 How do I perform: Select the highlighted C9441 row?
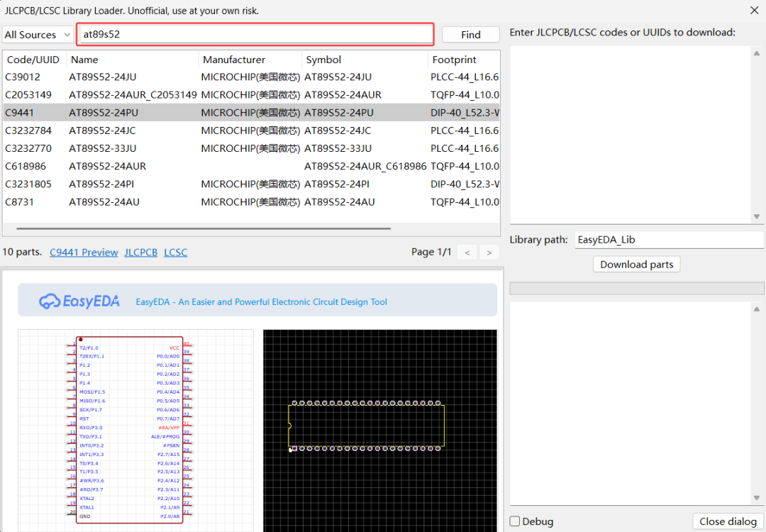(x=252, y=113)
